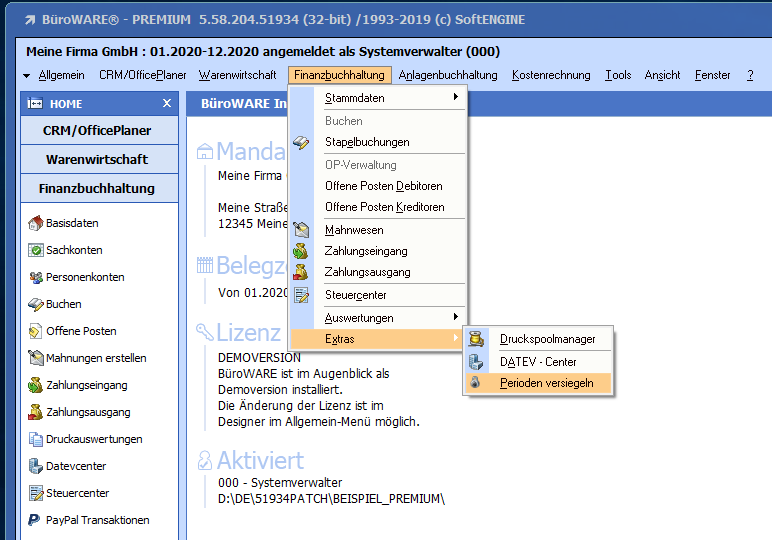Click the CRM/OfficePlaner sidebar section button
The width and height of the screenshot is (772, 540).
click(99, 131)
